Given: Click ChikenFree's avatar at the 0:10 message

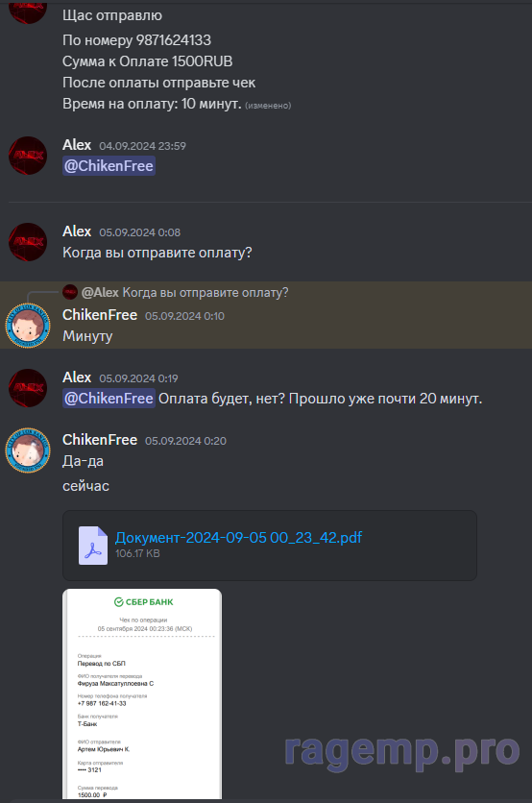Looking at the screenshot, I should pyautogui.click(x=28, y=326).
